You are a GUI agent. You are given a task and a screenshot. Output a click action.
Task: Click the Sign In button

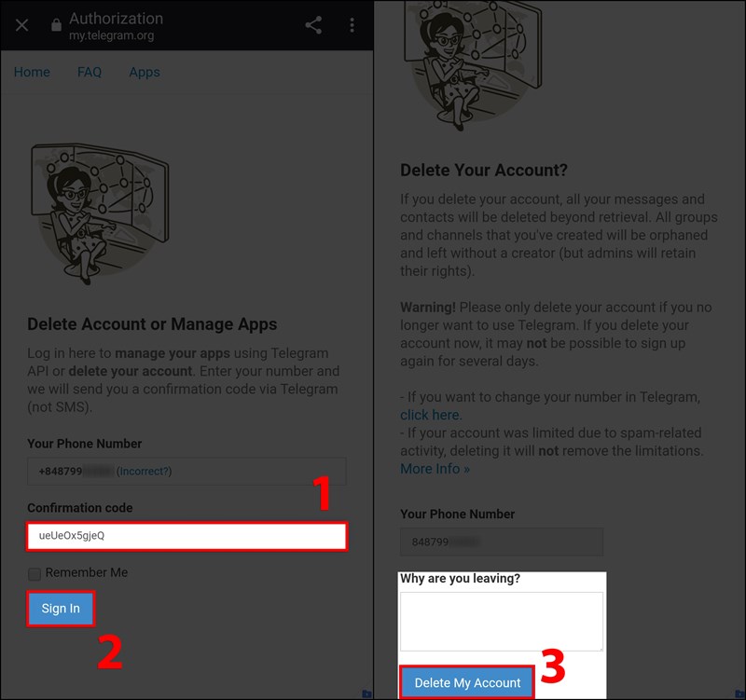[x=61, y=609]
